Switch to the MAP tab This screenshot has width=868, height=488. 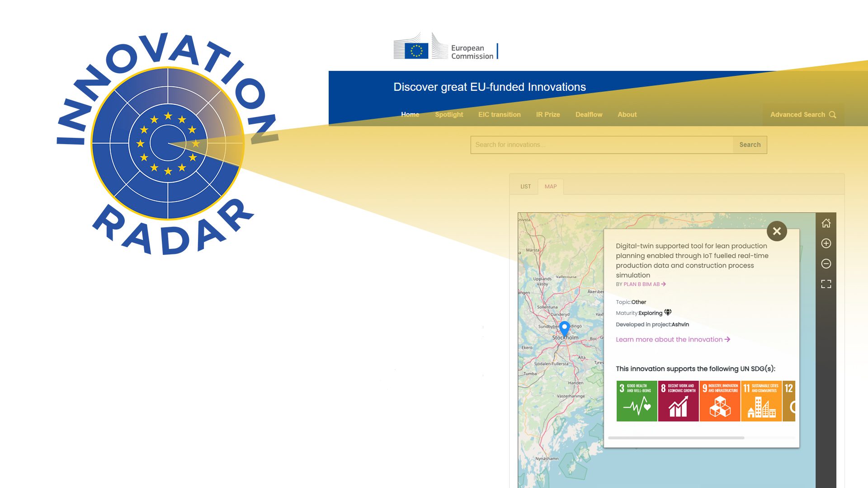click(x=551, y=187)
